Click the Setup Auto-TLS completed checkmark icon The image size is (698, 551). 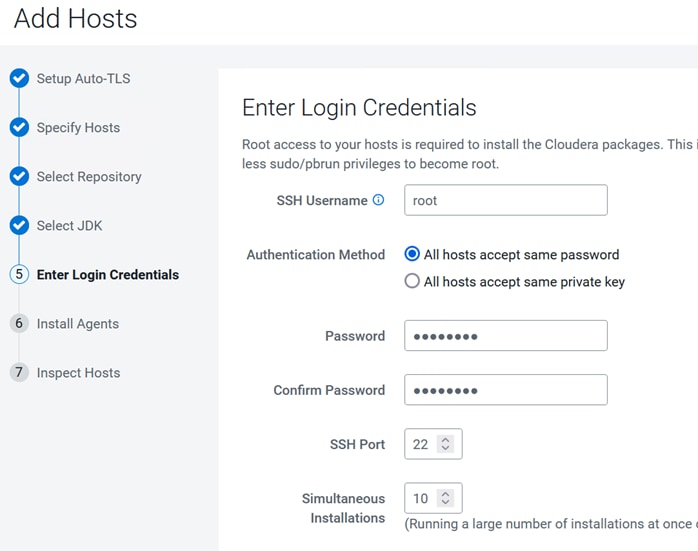click(19, 78)
